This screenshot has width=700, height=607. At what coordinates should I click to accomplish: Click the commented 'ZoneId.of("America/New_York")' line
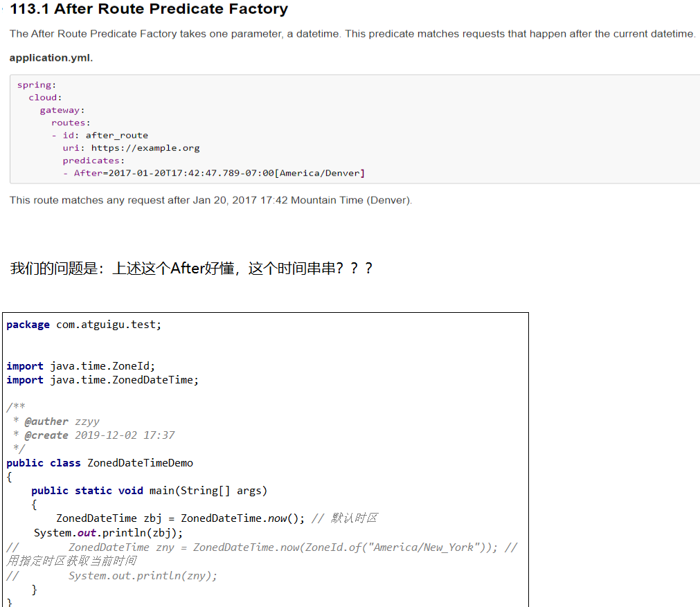262,547
